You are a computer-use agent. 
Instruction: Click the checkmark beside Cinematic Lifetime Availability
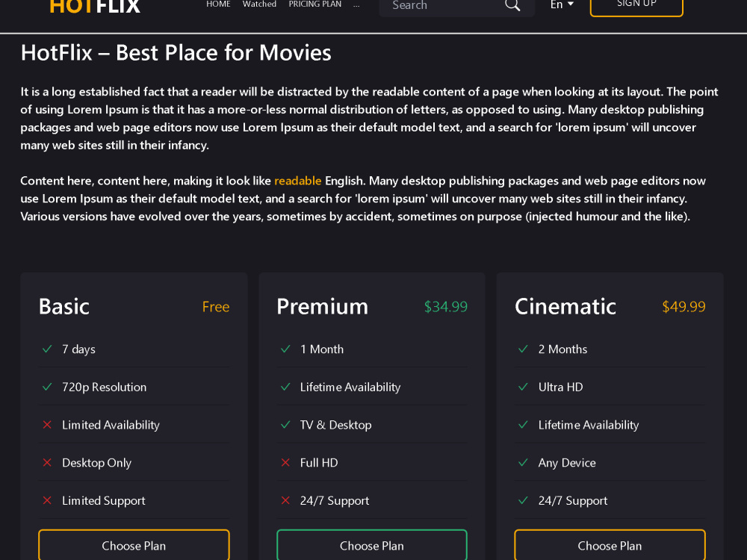coord(523,424)
